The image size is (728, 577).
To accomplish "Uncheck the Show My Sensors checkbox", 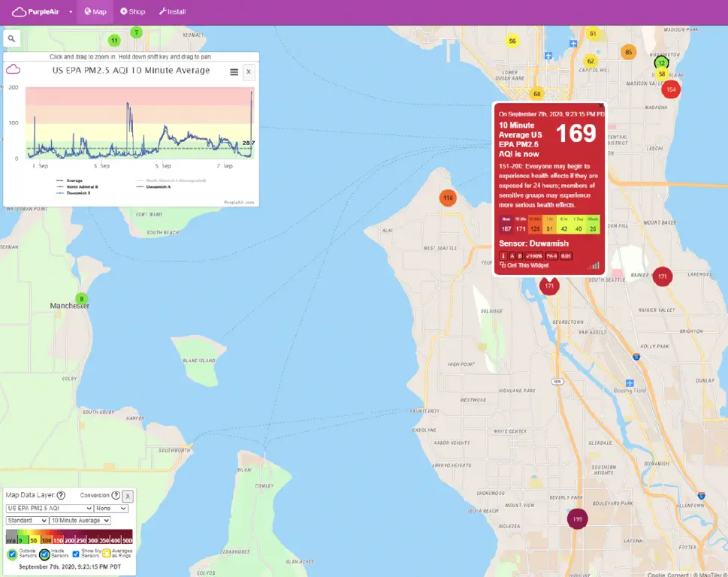I will [76, 554].
